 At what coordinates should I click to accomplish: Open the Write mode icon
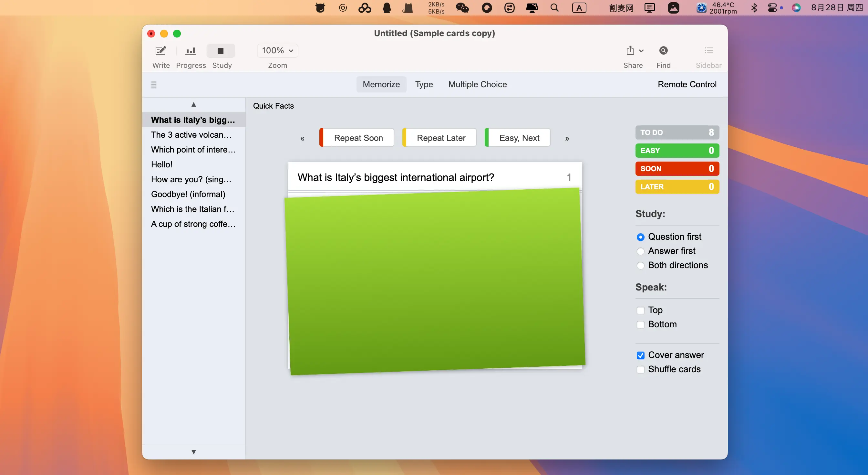coord(161,50)
